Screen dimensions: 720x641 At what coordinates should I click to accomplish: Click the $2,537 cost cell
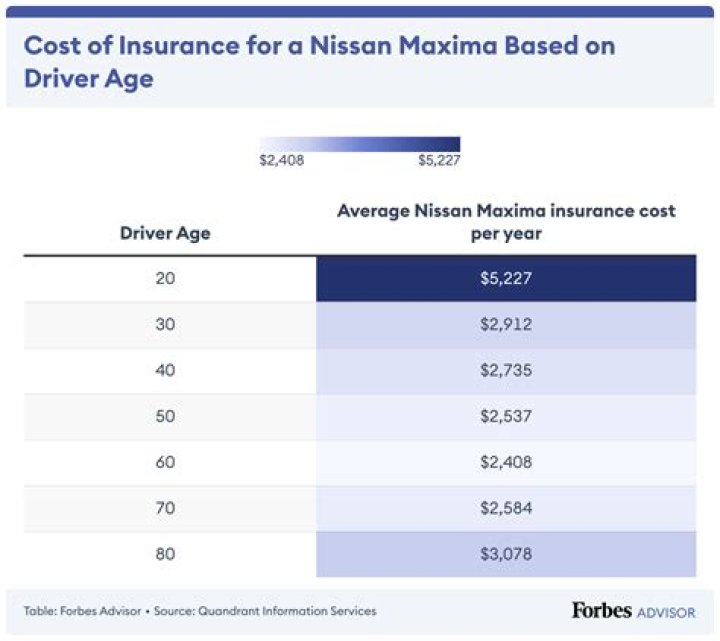coord(506,417)
